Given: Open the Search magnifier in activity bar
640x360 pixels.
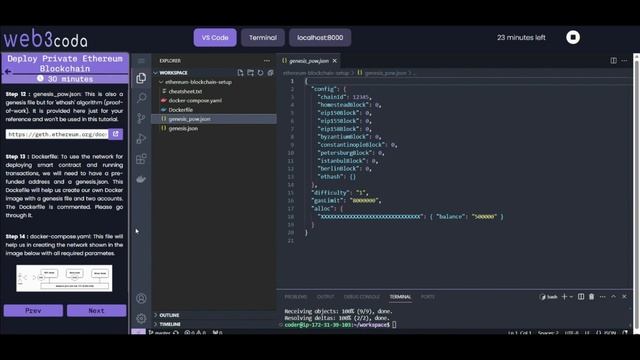Looking at the screenshot, I should click(141, 98).
